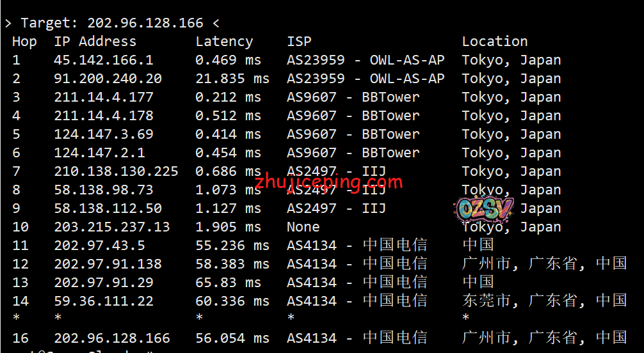Click the 21.835 ms latency value
Screen dimensions: 644x353
coord(232,79)
